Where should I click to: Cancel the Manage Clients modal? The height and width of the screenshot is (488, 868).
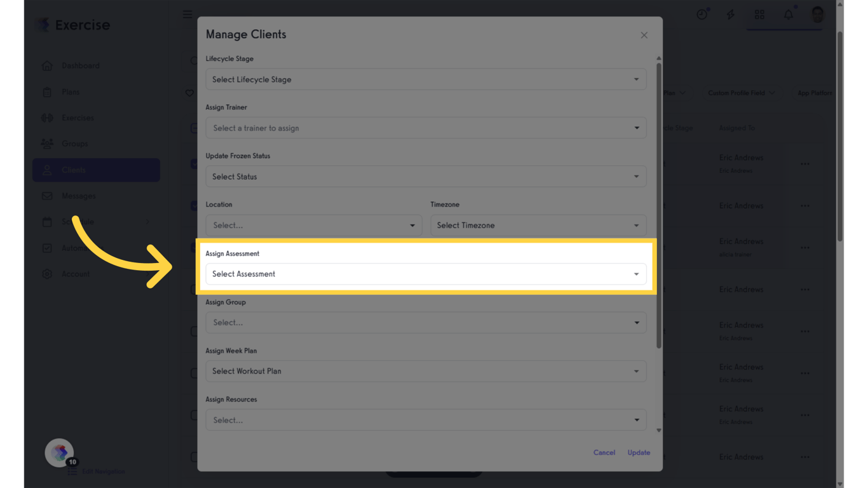604,452
